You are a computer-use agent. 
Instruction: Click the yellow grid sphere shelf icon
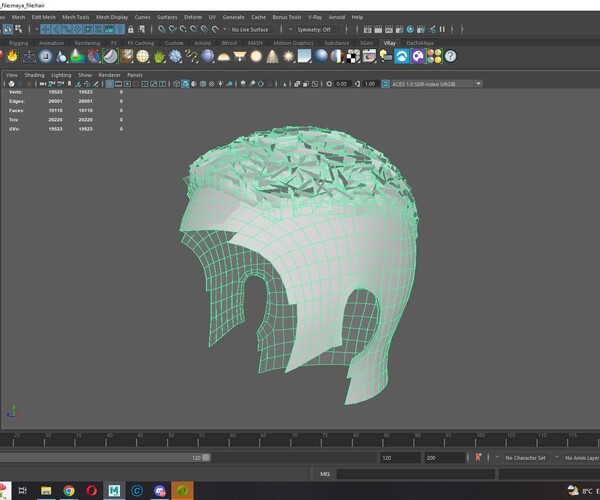pyautogui.click(x=143, y=56)
